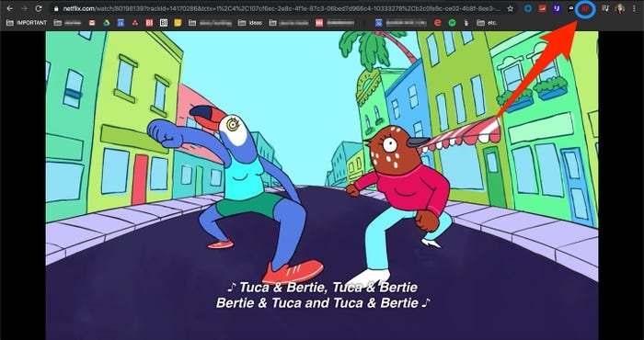Open the white BI bookmark
Viewport: 644px width, 340px height.
[x=164, y=23]
